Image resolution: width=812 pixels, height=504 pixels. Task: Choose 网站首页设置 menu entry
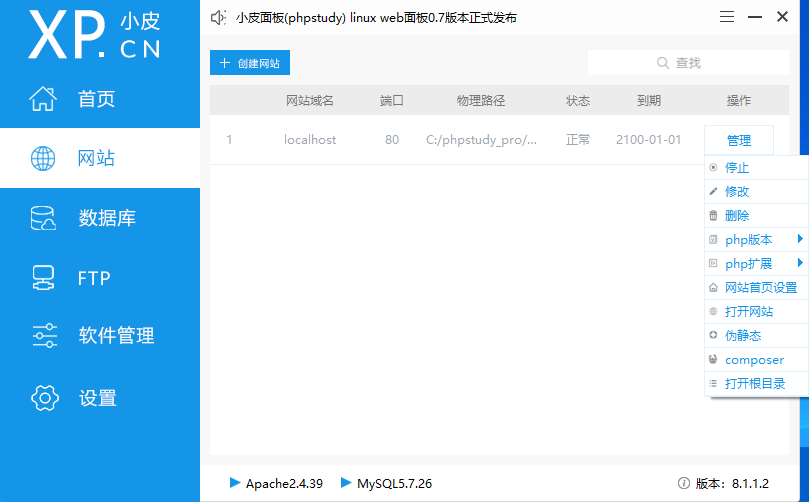(757, 287)
